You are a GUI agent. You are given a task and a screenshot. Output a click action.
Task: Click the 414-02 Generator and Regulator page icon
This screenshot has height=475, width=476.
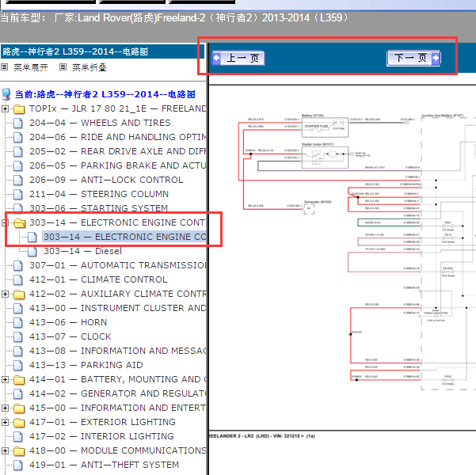[x=18, y=394]
